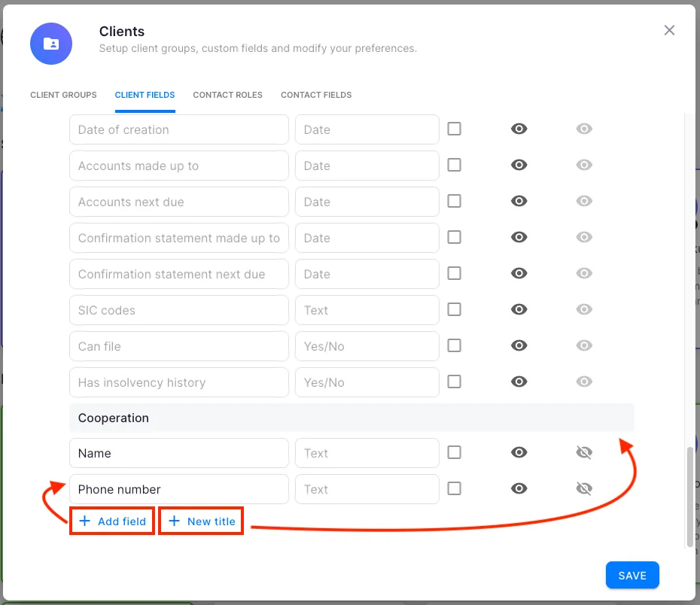Open the Contact Roles tab
This screenshot has width=700, height=605.
pos(227,96)
